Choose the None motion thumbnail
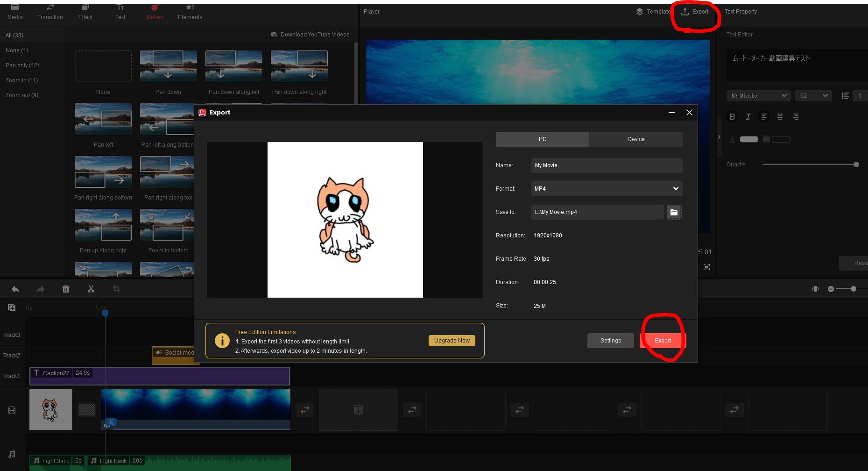Viewport: 868px width, 471px height. pos(103,66)
